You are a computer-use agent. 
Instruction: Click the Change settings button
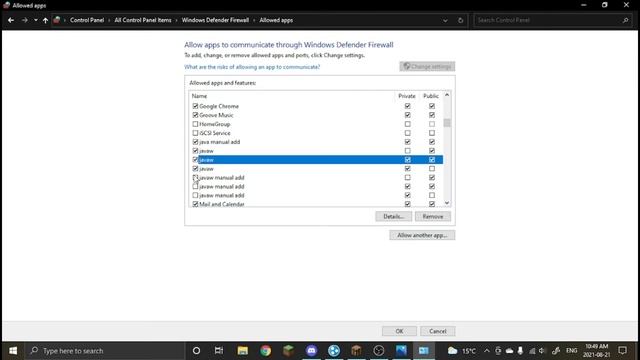(427, 67)
